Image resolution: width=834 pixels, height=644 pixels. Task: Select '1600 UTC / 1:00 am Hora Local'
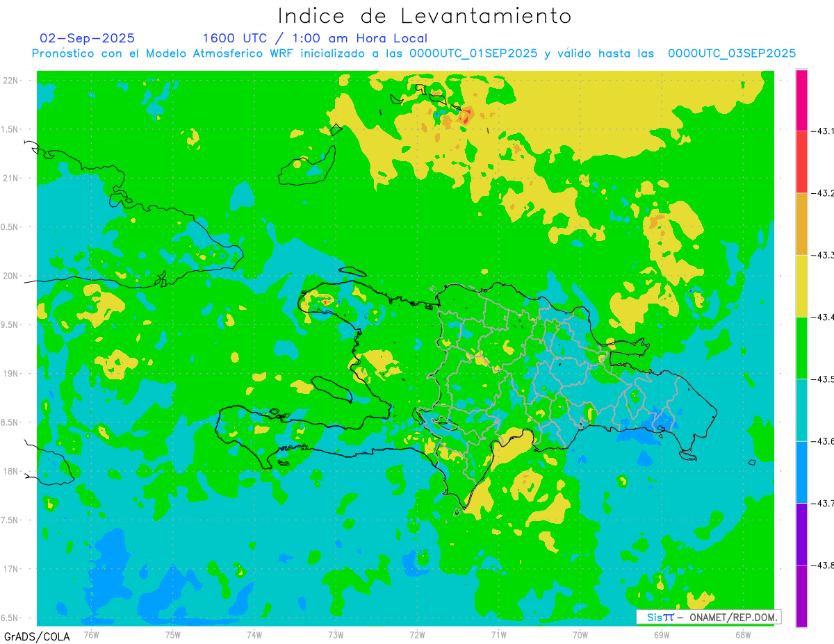[x=315, y=38]
